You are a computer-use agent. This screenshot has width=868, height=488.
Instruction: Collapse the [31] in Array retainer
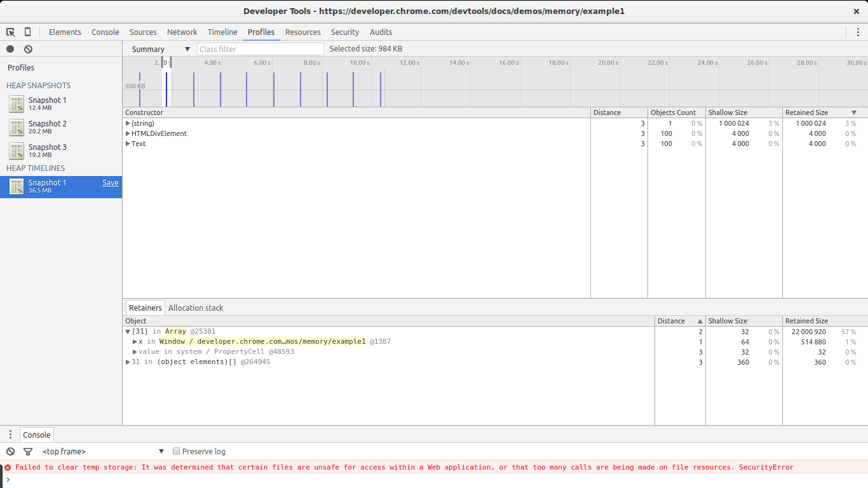pos(128,332)
